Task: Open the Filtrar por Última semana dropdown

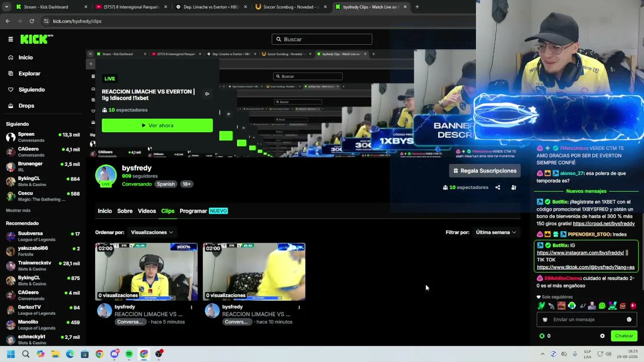Action: (496, 232)
